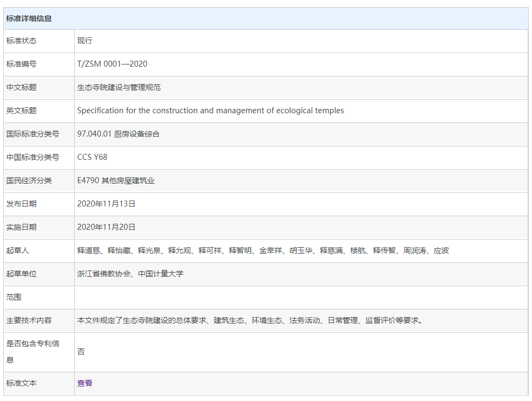Screen dimensions: 532x401
Task: Select standard number T/ZSM 0001—2020
Action: (112, 64)
